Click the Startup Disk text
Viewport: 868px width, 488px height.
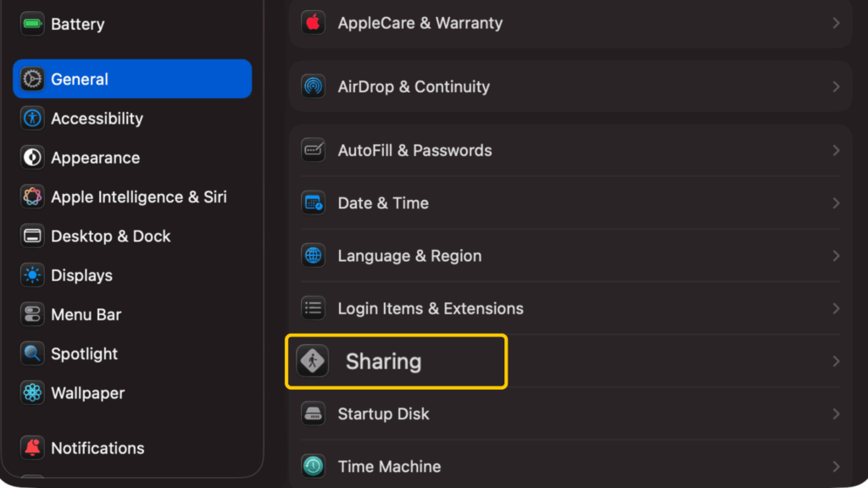coord(384,414)
